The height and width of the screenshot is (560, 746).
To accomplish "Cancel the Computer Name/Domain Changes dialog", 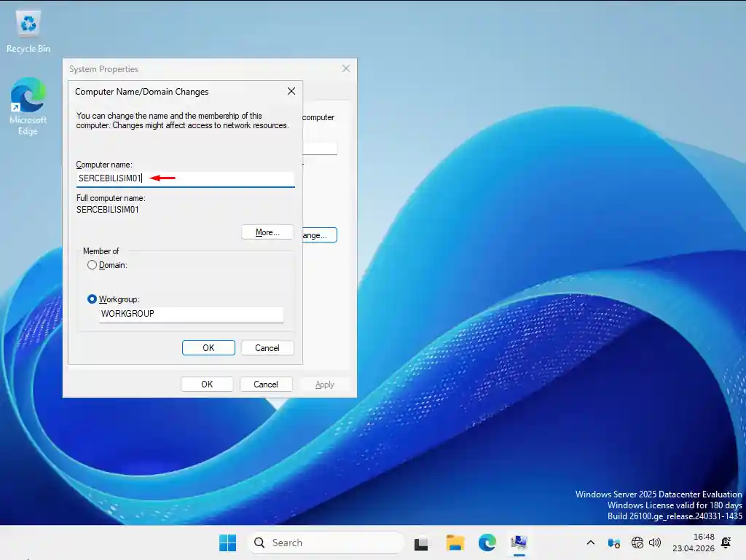I will 267,347.
